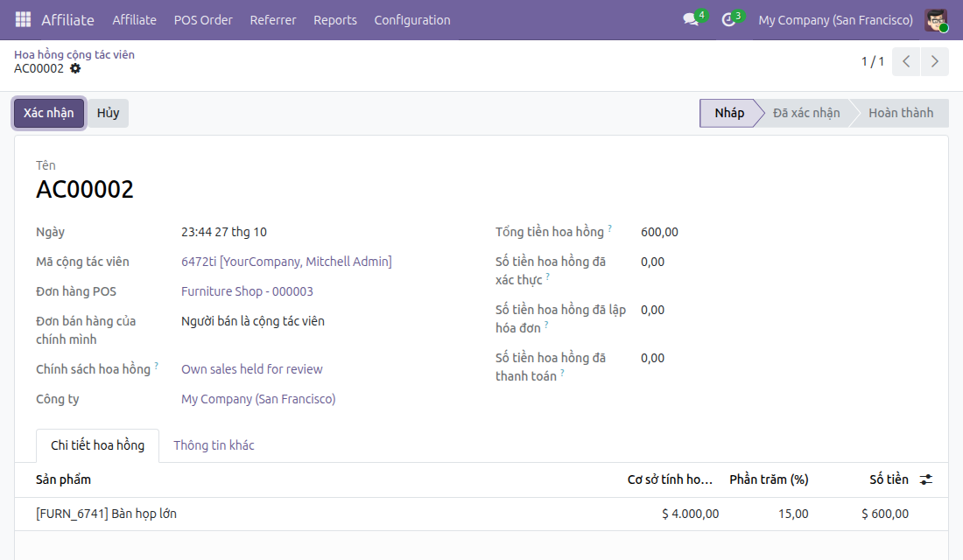Open the conversations messages icon

(692, 19)
